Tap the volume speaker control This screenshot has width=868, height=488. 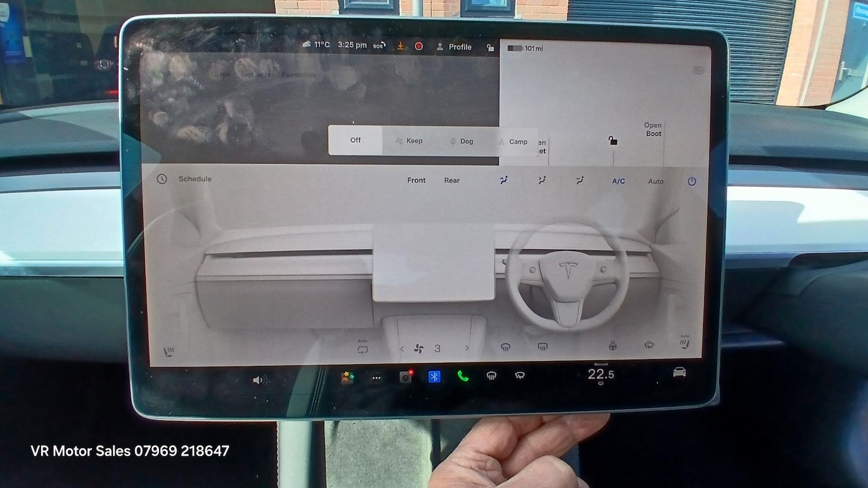click(259, 379)
